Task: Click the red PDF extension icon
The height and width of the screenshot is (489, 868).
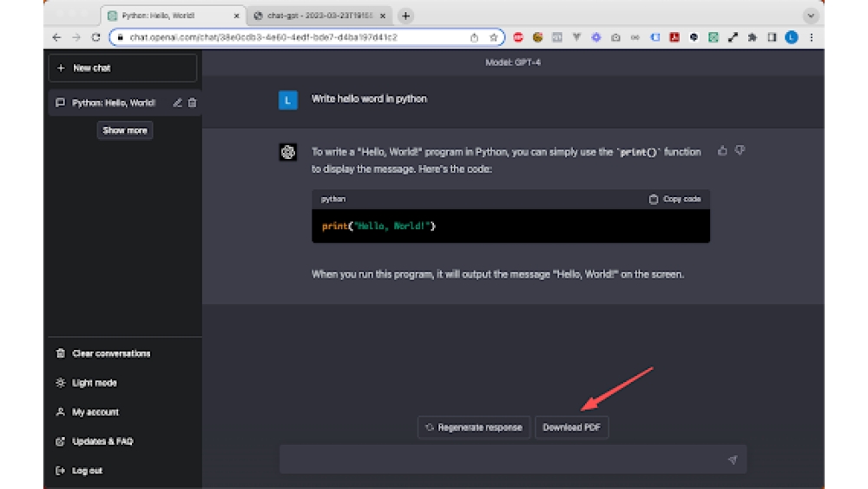Action: [x=674, y=37]
